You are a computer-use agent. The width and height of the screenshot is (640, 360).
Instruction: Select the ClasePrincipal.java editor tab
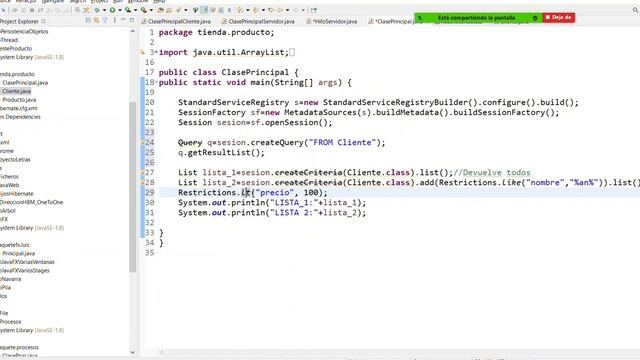tap(395, 21)
